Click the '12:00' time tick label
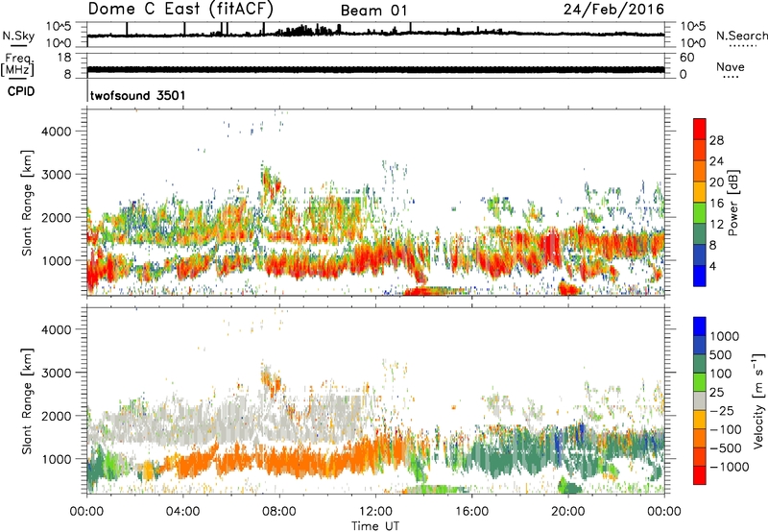Screen dimensions: 768x532 click(375, 512)
